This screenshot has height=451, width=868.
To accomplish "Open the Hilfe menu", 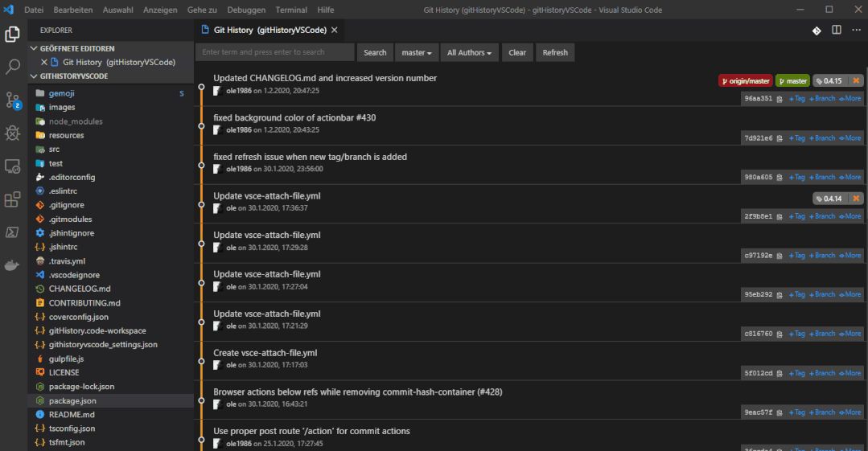I will tap(326, 10).
